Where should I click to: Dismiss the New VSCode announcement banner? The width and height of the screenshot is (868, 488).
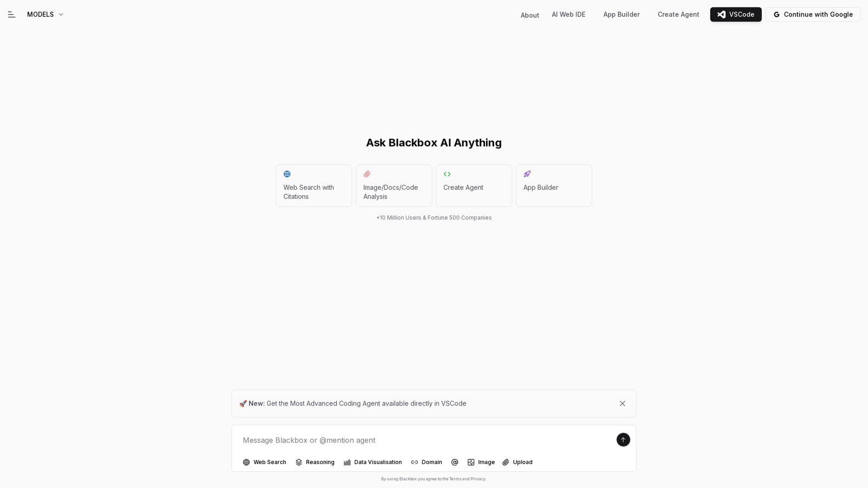[622, 403]
